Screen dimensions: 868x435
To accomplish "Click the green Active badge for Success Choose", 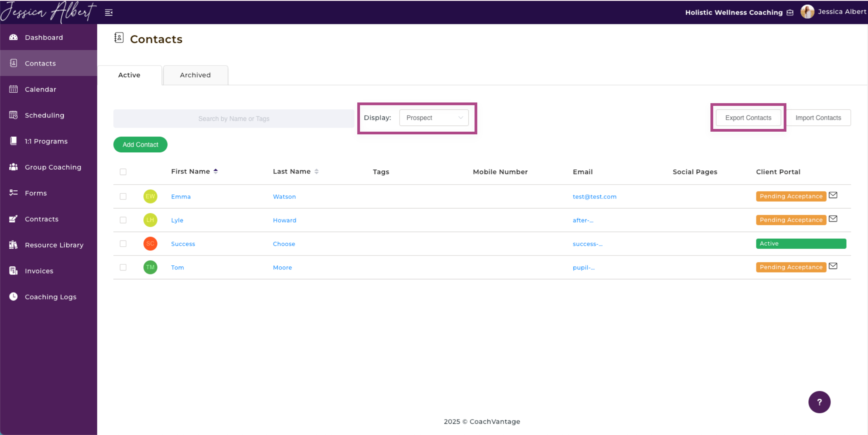I will click(x=801, y=243).
